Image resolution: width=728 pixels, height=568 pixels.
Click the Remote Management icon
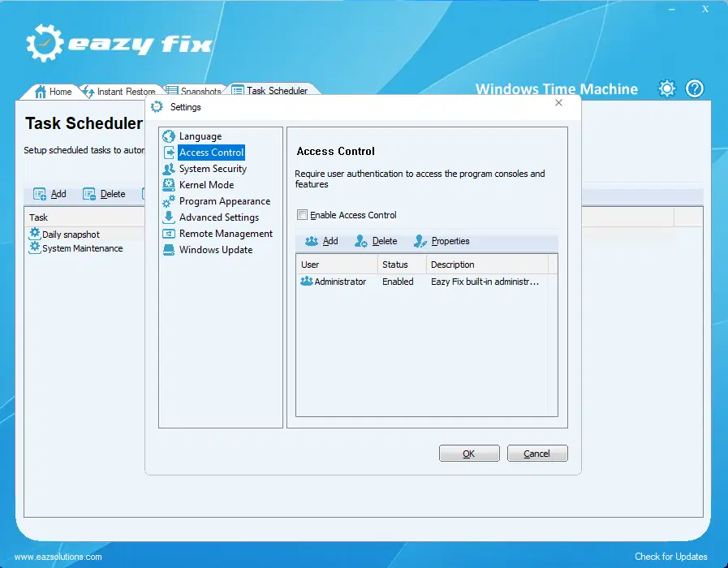169,234
